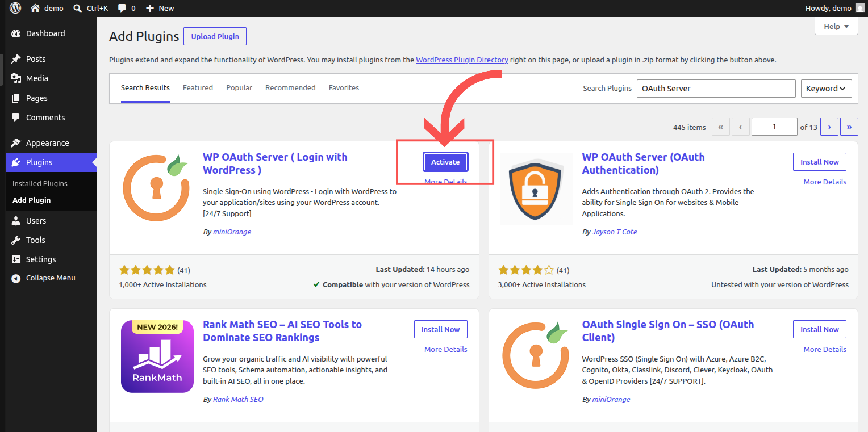Switch to the Popular tab
The height and width of the screenshot is (432, 868).
(239, 88)
